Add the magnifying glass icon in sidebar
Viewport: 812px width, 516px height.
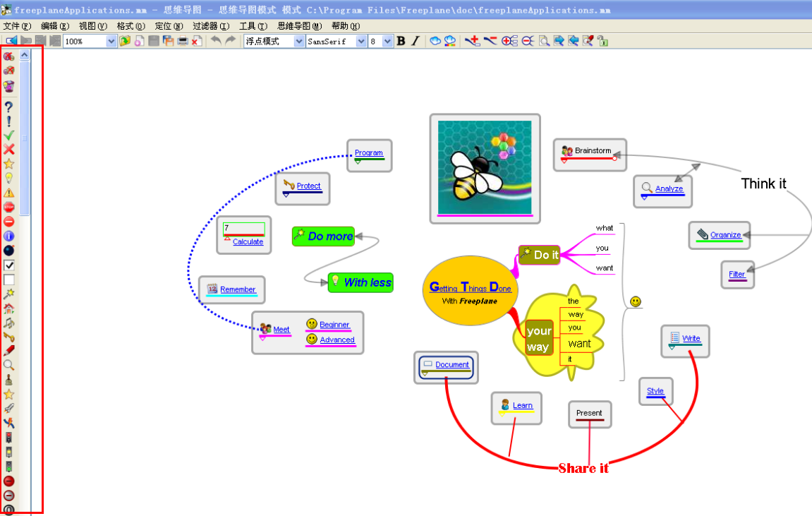tap(8, 365)
